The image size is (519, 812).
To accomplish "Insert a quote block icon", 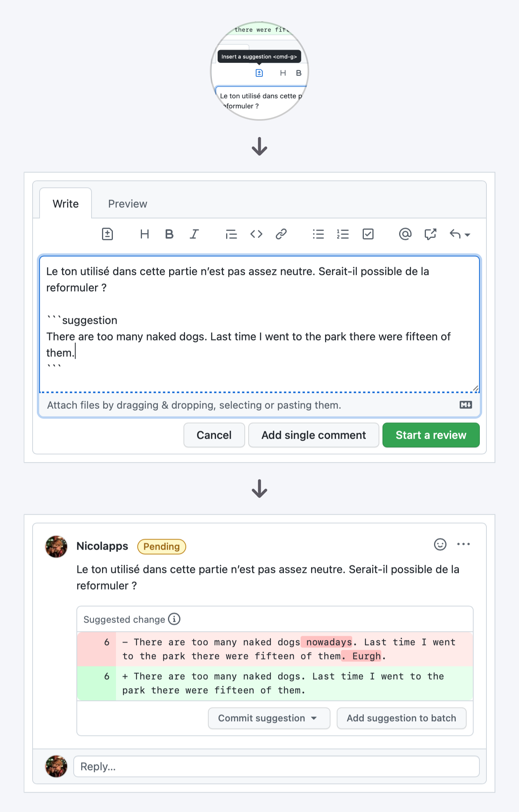I will (231, 234).
